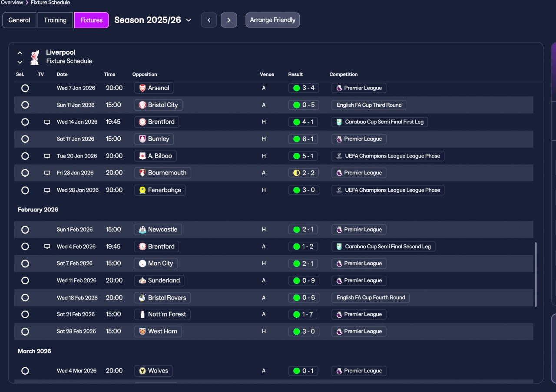The width and height of the screenshot is (556, 392).
Task: Click the fixture list vertical scrollbar
Action: 536,274
